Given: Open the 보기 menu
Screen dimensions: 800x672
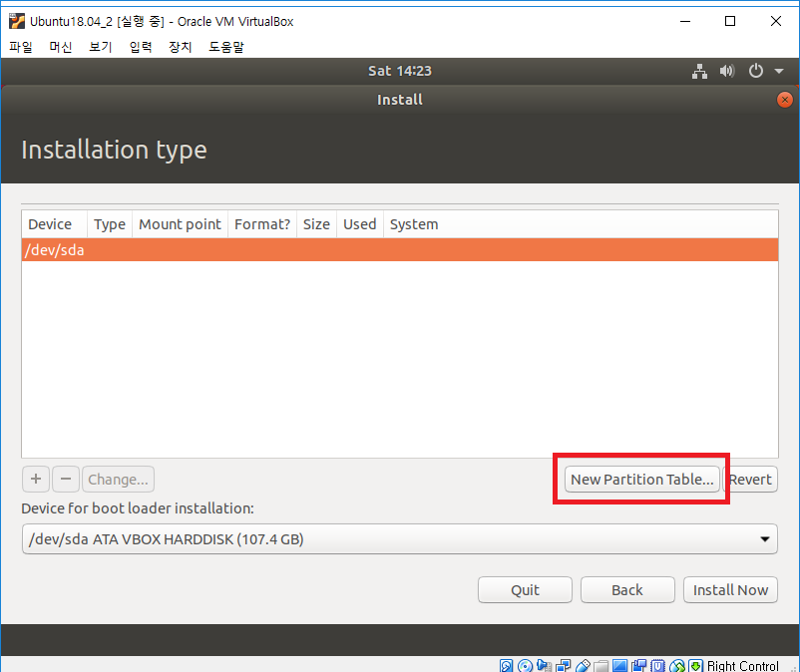Looking at the screenshot, I should (x=101, y=47).
